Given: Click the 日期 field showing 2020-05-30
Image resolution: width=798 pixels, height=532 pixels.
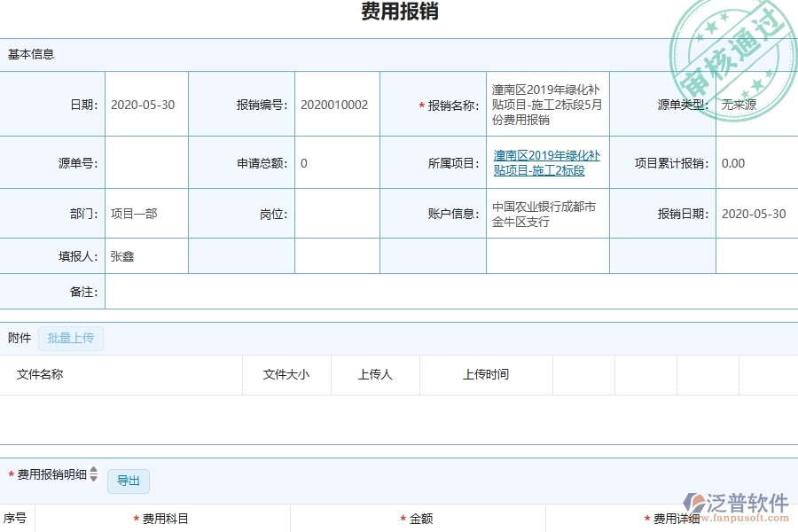Looking at the screenshot, I should point(145,103).
